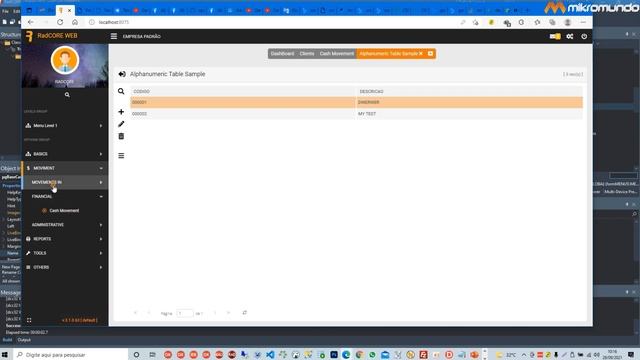Open browser home button
Screen dimensions: 640x360
coord(75,22)
